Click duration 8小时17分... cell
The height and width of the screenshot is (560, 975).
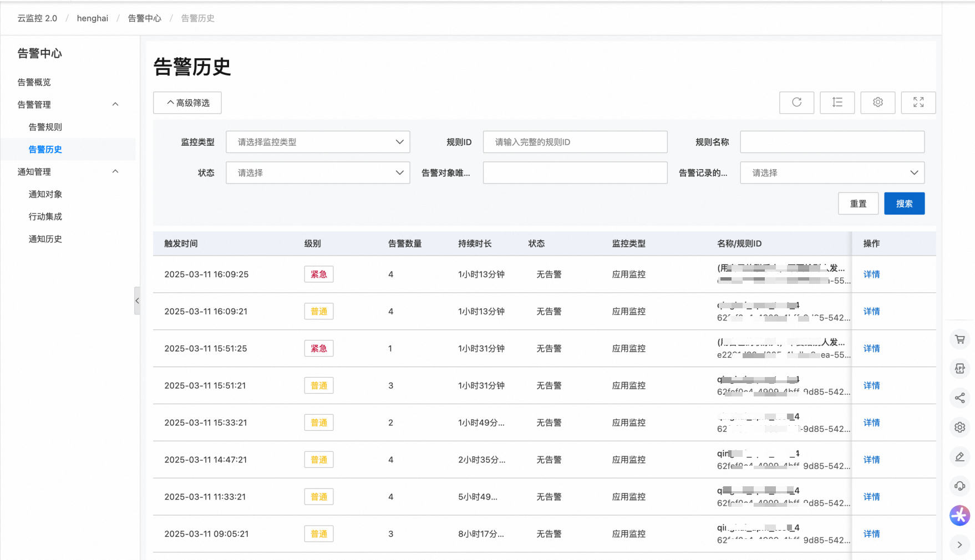(481, 534)
